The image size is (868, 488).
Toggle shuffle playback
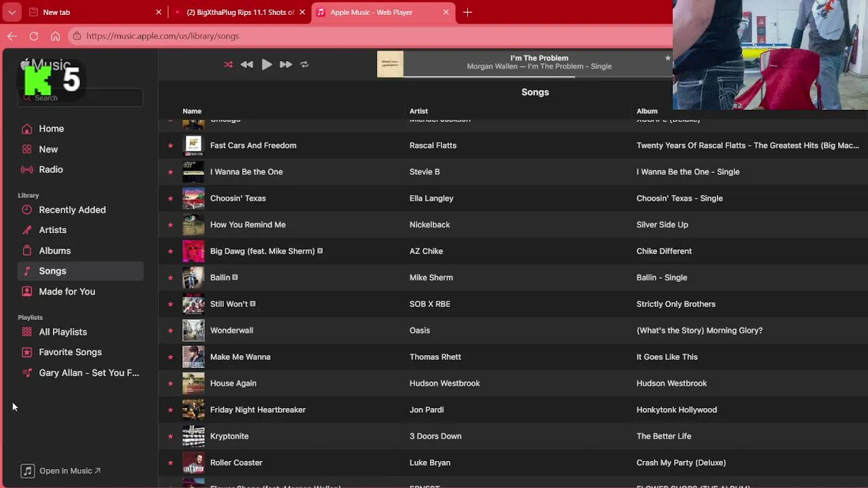229,64
